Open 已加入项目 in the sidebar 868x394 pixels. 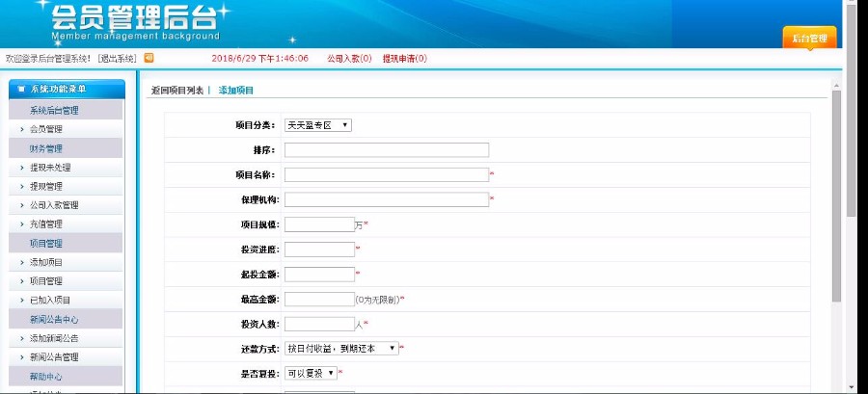[x=50, y=300]
